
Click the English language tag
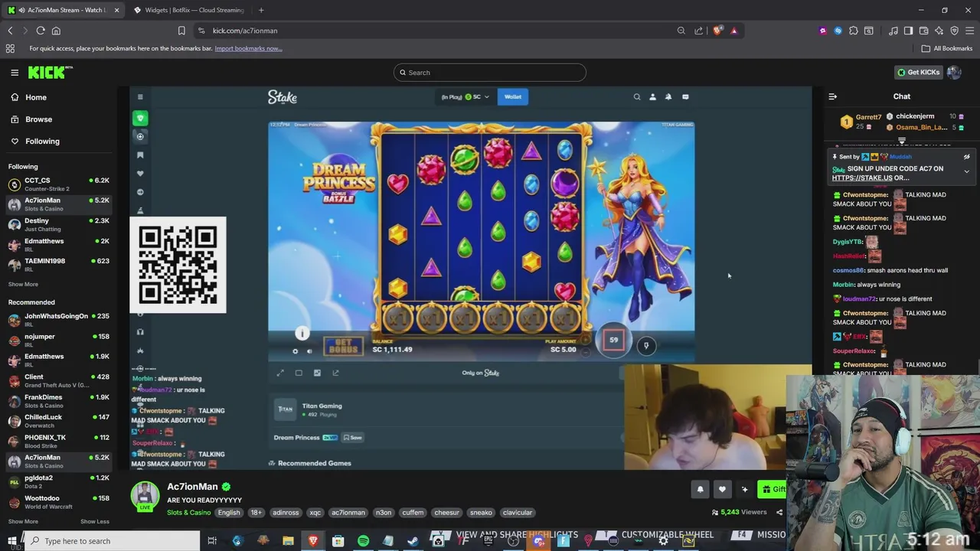tap(228, 513)
